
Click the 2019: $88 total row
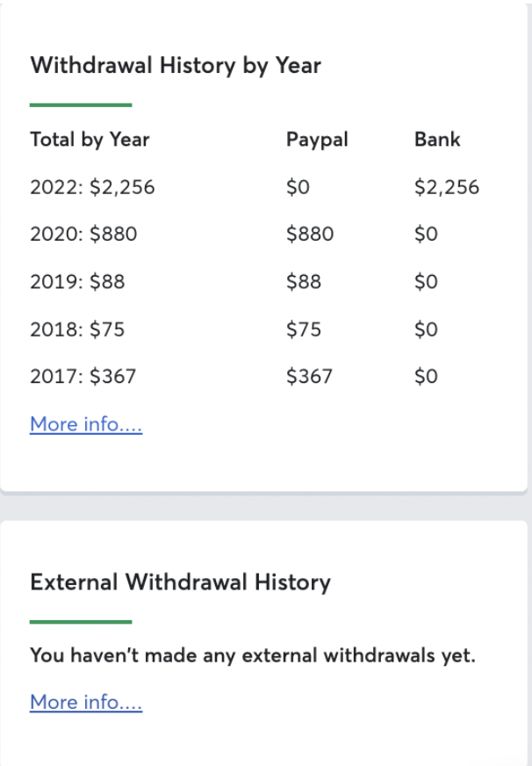(77, 281)
